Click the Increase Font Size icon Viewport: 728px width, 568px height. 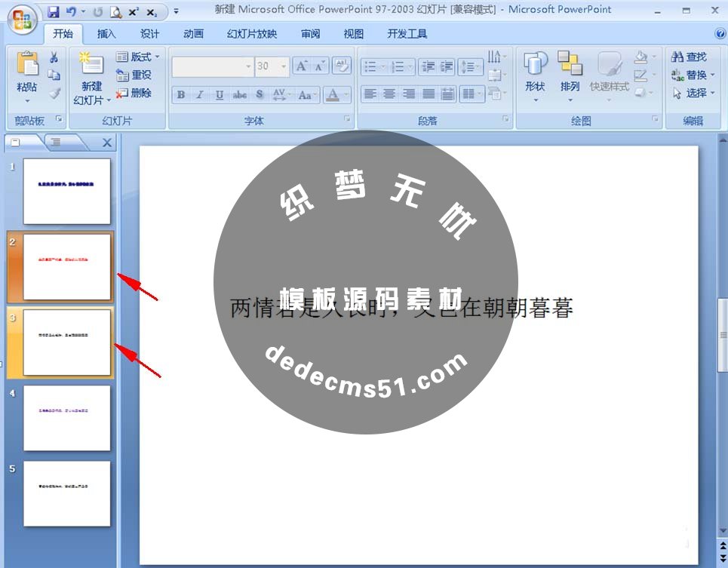coord(303,66)
